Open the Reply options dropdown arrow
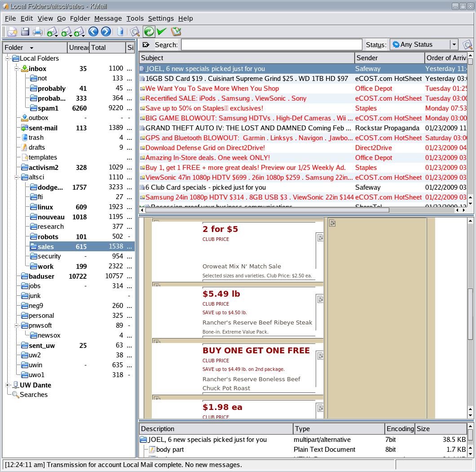 71,36
